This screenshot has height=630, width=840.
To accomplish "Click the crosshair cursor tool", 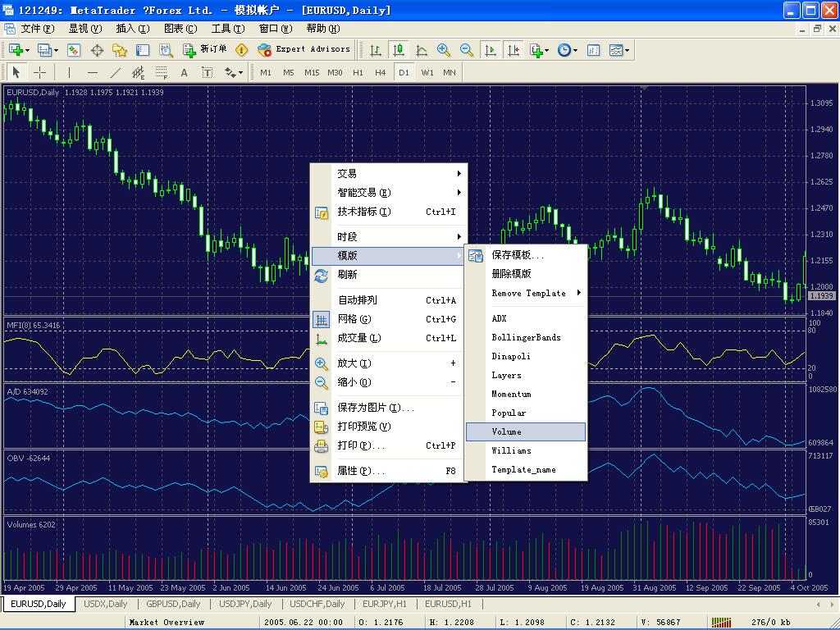I will (x=39, y=72).
